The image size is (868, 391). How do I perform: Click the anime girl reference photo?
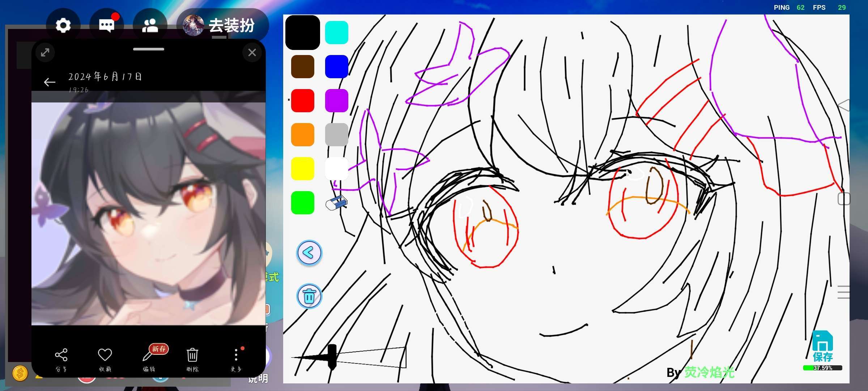[x=148, y=214]
